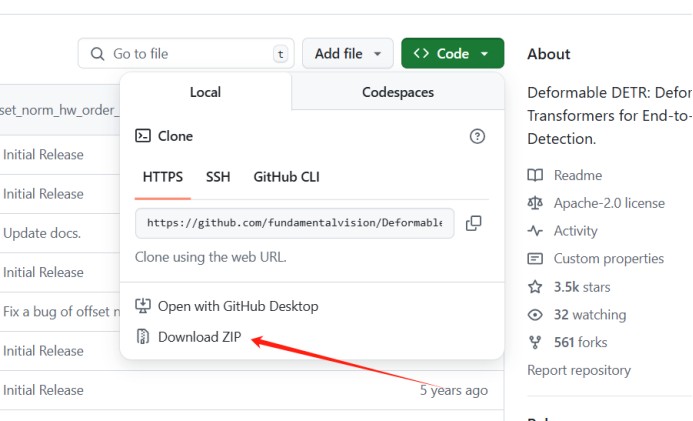Screen dimensions: 693x421
Task: Click the GitHub Desktop download icon
Action: point(143,306)
